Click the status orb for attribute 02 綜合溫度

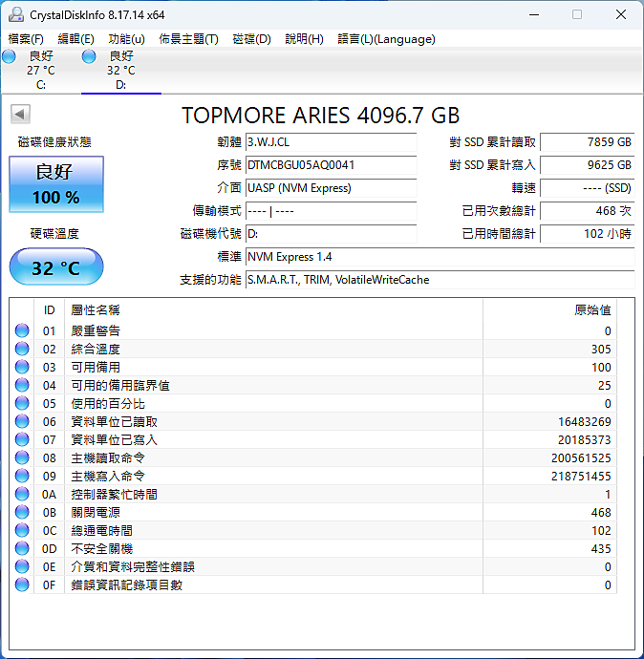click(x=22, y=349)
